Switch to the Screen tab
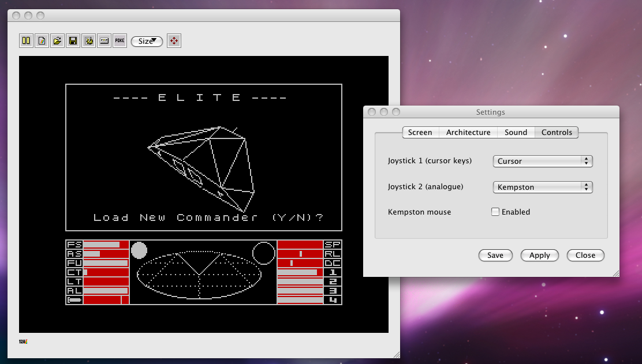 420,133
